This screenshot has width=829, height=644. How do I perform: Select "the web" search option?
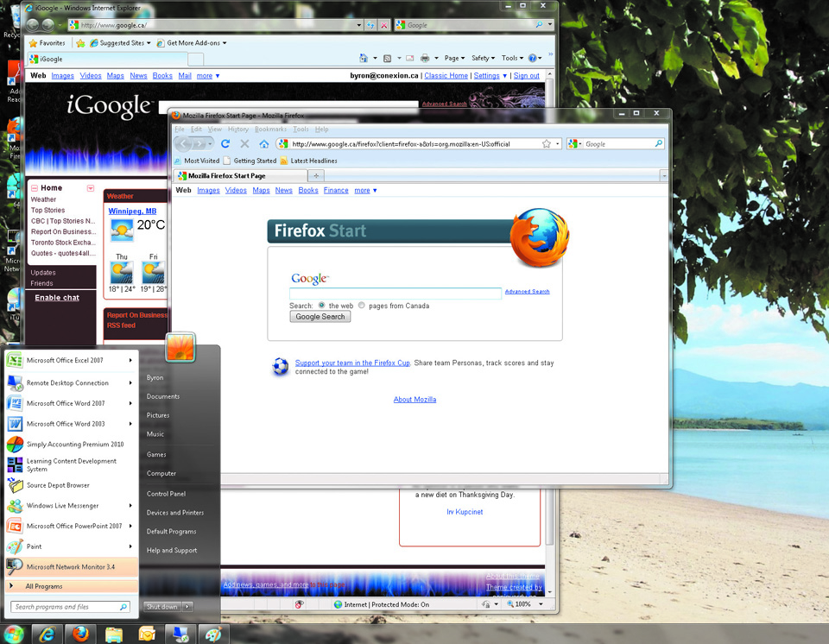tap(321, 305)
